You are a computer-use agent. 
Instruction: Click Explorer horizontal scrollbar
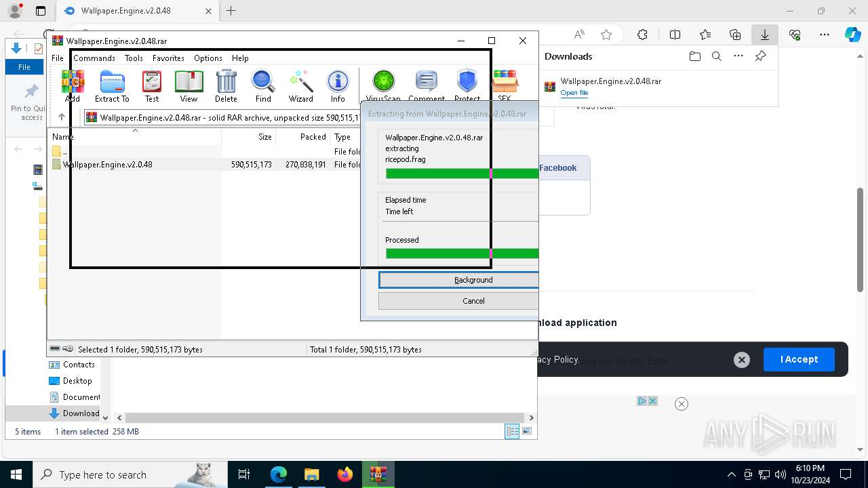click(x=325, y=418)
